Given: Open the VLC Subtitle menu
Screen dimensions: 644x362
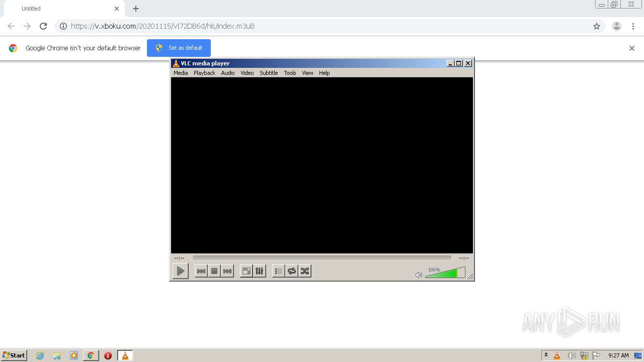Looking at the screenshot, I should 269,73.
